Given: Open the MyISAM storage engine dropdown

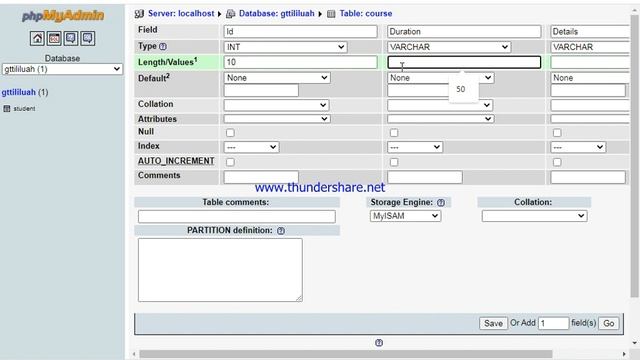Looking at the screenshot, I should click(405, 216).
